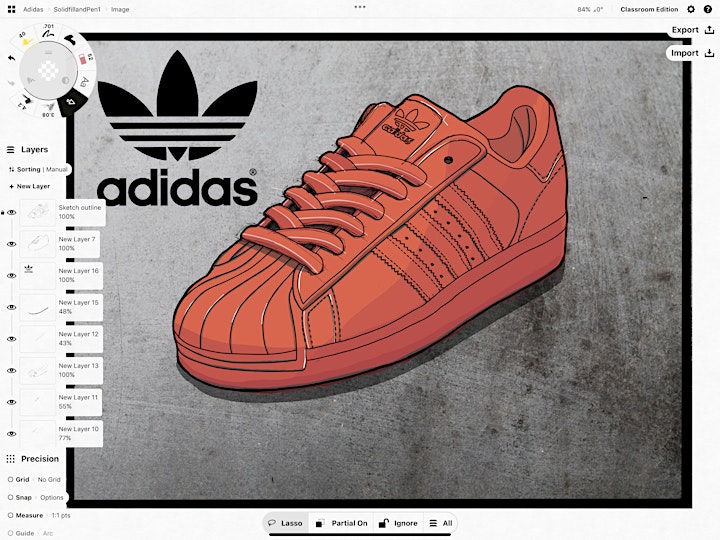Viewport: 720px width, 540px height.
Task: Select the airbrush tool sized 3.08
Action: (x=49, y=109)
